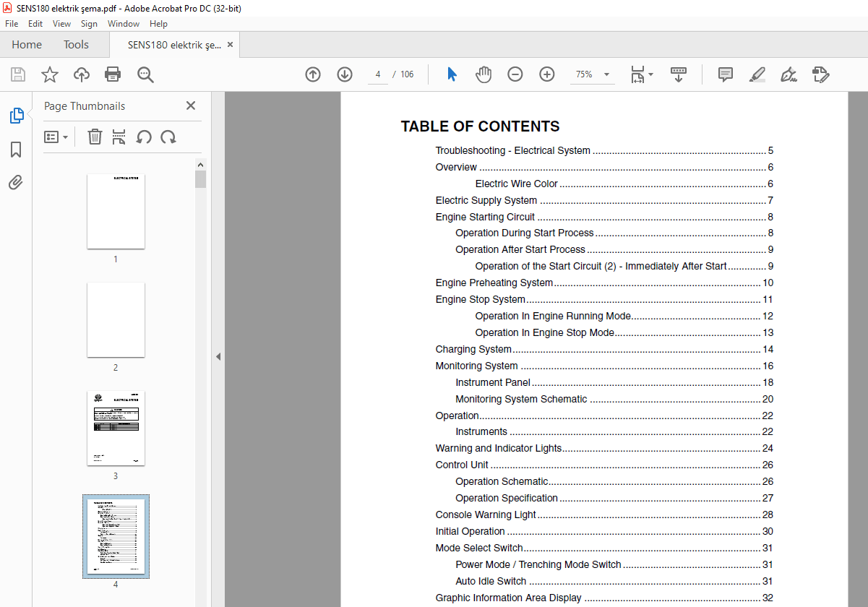Go to next page with down arrow

345,74
